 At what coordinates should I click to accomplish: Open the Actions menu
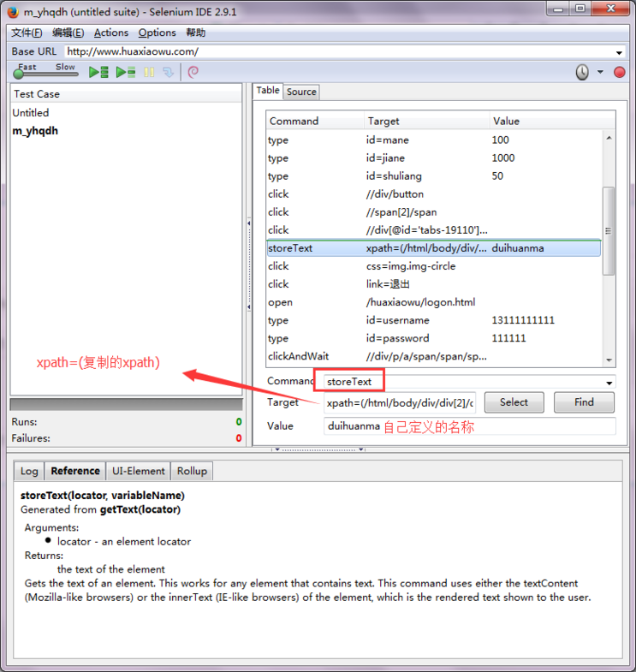tap(111, 33)
